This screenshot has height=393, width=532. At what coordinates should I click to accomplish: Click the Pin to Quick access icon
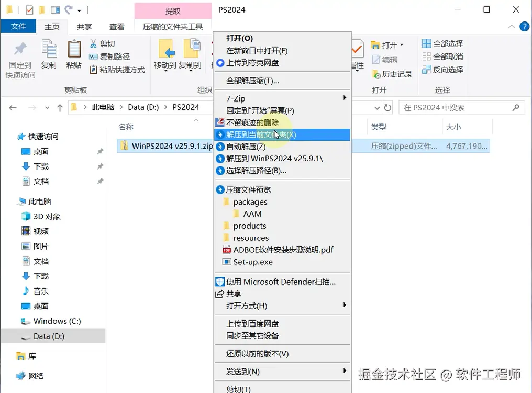[20, 50]
